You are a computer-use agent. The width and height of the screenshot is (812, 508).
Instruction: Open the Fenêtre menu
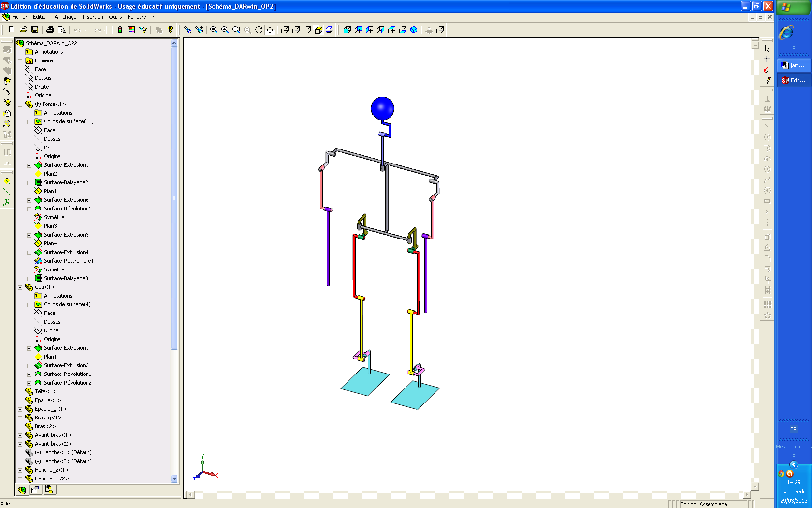coord(137,17)
